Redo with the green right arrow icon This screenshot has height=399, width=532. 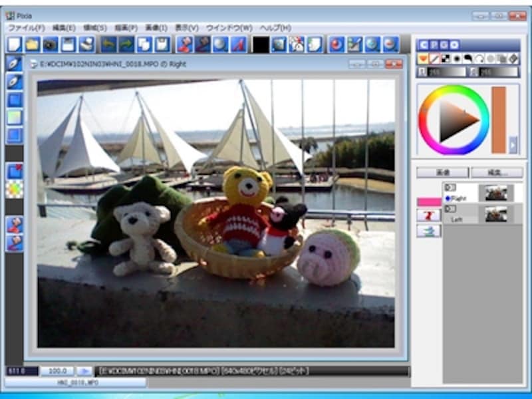pyautogui.click(x=126, y=45)
